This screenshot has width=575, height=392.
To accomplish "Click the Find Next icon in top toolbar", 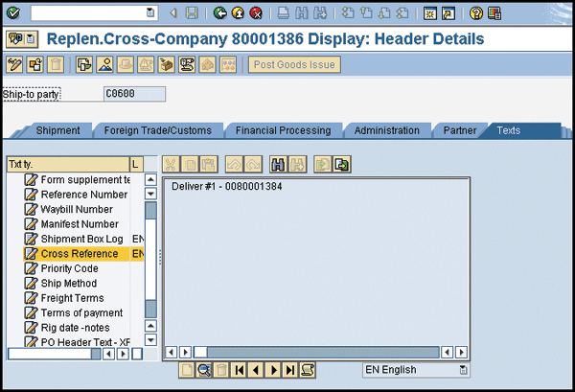I will coord(320,13).
